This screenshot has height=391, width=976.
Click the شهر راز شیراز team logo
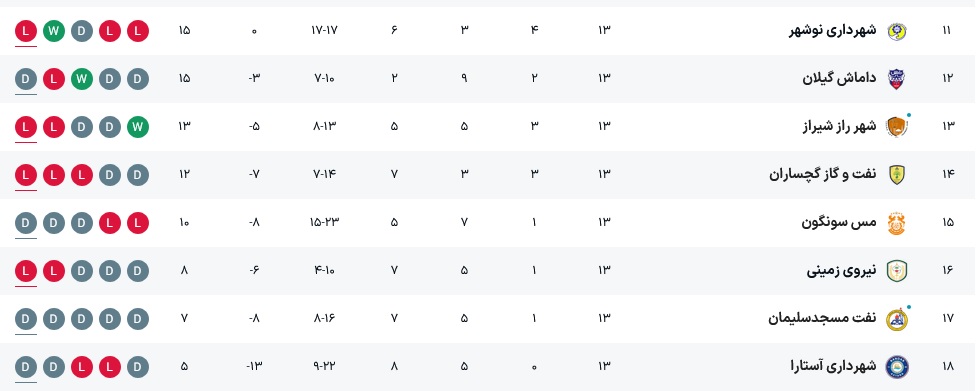896,126
